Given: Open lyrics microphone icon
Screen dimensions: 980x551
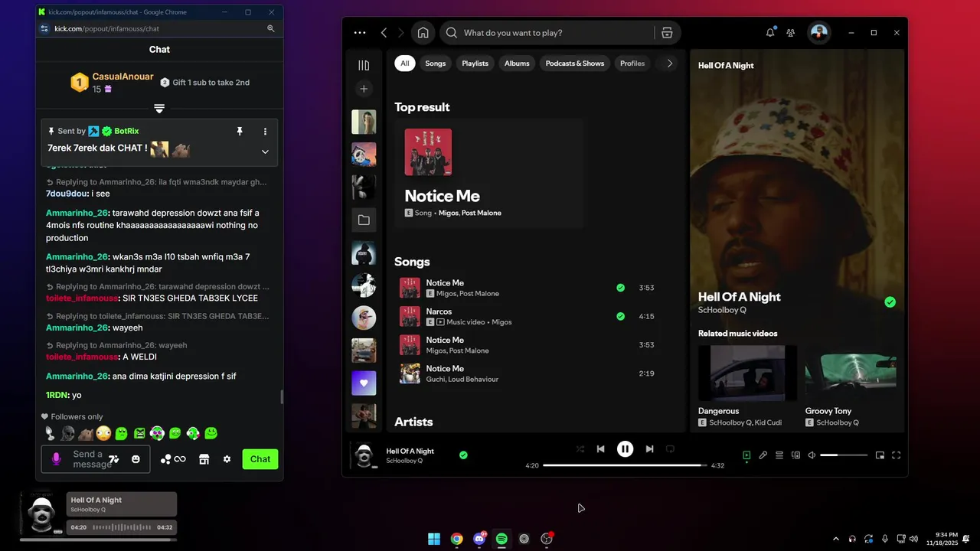Looking at the screenshot, I should click(763, 455).
